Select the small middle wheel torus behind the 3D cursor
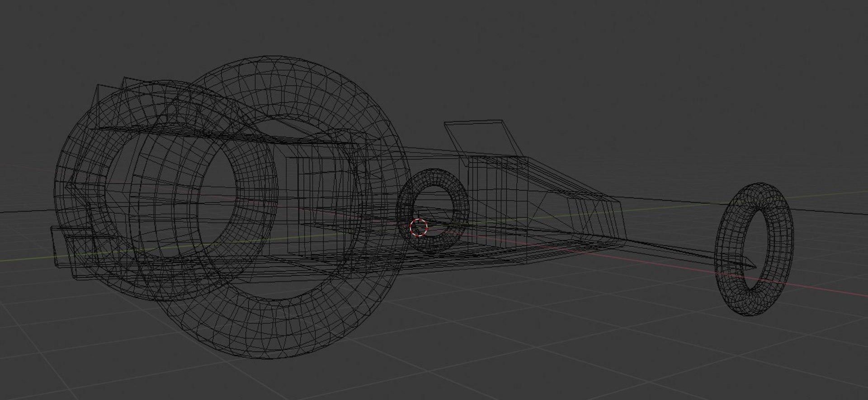Image resolution: width=868 pixels, height=400 pixels. 432,211
